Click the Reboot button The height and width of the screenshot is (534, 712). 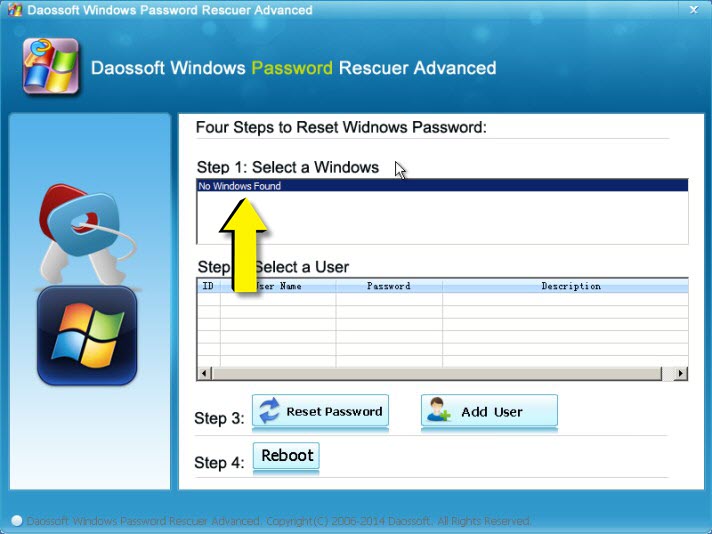coord(286,455)
